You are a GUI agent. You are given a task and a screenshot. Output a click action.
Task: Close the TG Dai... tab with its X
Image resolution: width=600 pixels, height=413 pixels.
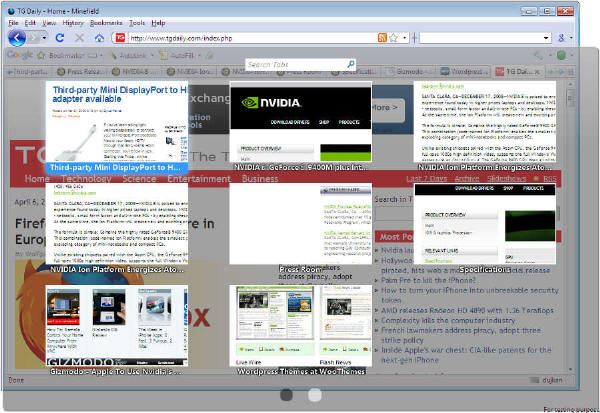point(537,72)
